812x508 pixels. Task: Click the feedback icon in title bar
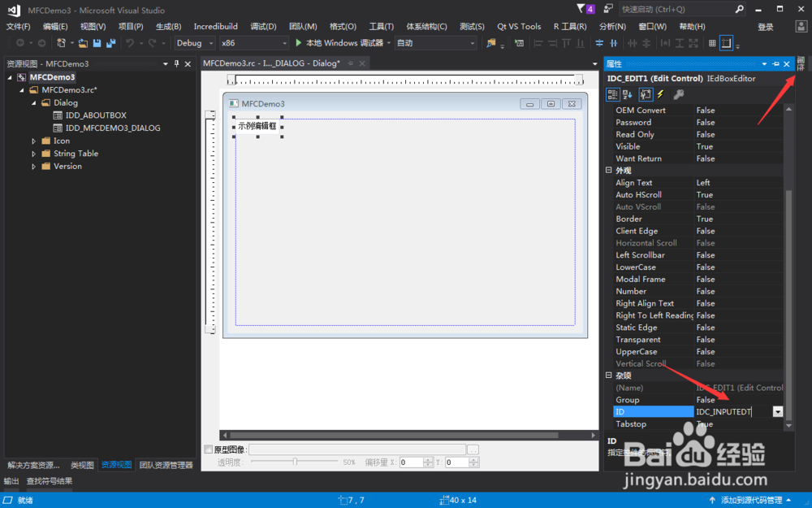click(x=608, y=9)
